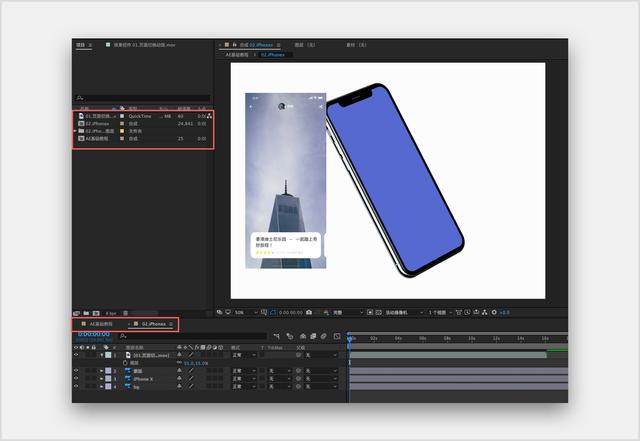Expand layer 2 with its triangle
Image resolution: width=640 pixels, height=441 pixels.
(x=102, y=371)
